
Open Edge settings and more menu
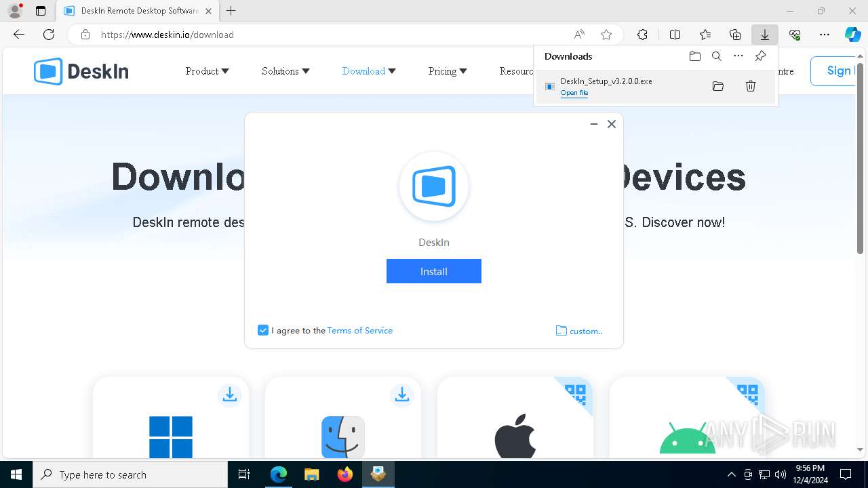tap(825, 35)
